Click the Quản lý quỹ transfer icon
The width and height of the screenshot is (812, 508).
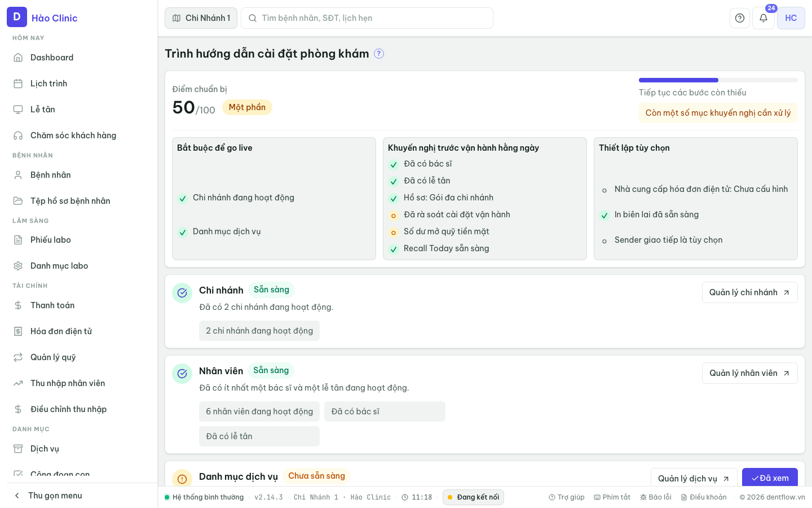(x=18, y=357)
